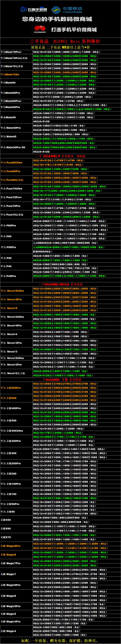Image resolution: width=121 pixels, height=644 pixels.
Task: Select the 华为 Nova14Ultra model cell
Action: tap(16, 317)
